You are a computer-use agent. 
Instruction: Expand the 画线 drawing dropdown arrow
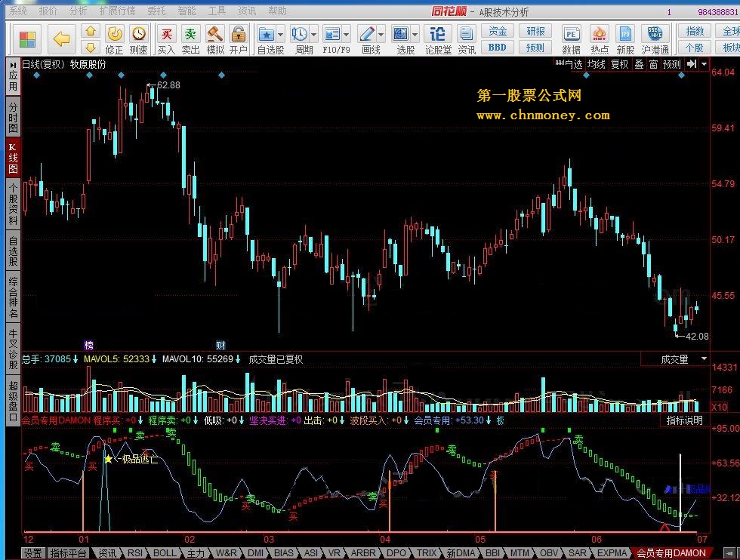click(x=381, y=35)
